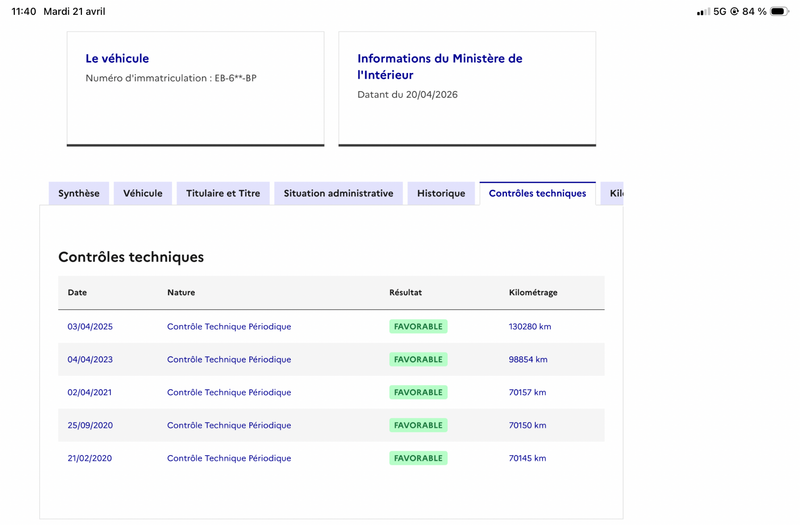
Task: Open the partially hidden Kilométrage tab
Action: pyautogui.click(x=612, y=193)
